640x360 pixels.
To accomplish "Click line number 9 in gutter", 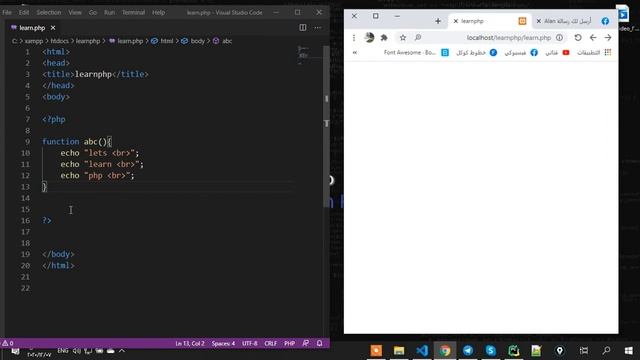I will (27, 142).
